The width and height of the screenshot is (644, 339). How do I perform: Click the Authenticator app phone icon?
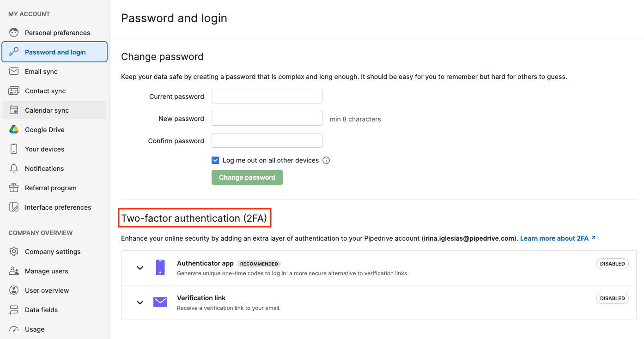coord(160,267)
